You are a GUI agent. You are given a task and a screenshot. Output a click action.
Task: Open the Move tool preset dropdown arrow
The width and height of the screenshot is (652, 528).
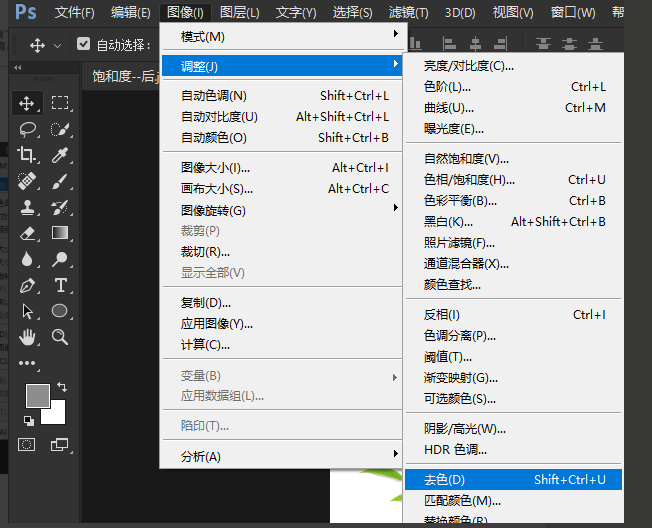57,45
